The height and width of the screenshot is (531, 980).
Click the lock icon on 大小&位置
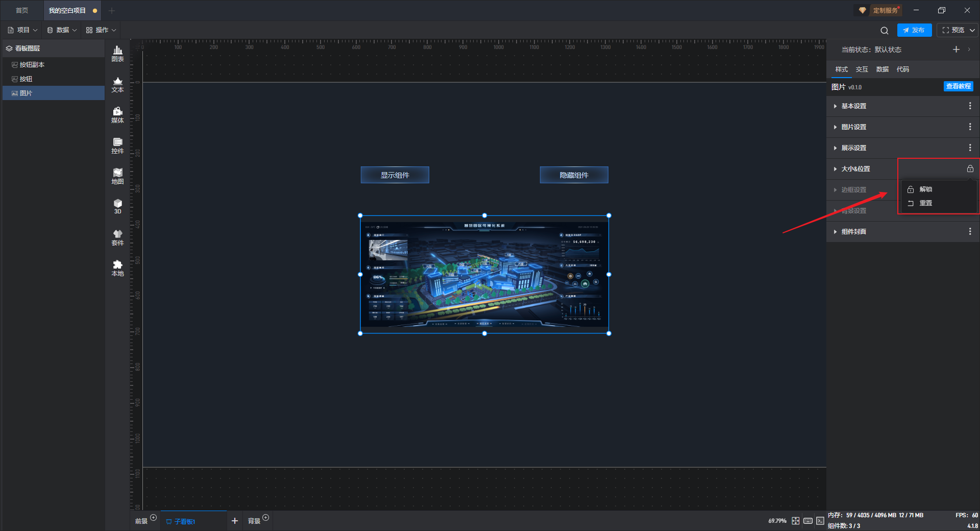pos(970,168)
